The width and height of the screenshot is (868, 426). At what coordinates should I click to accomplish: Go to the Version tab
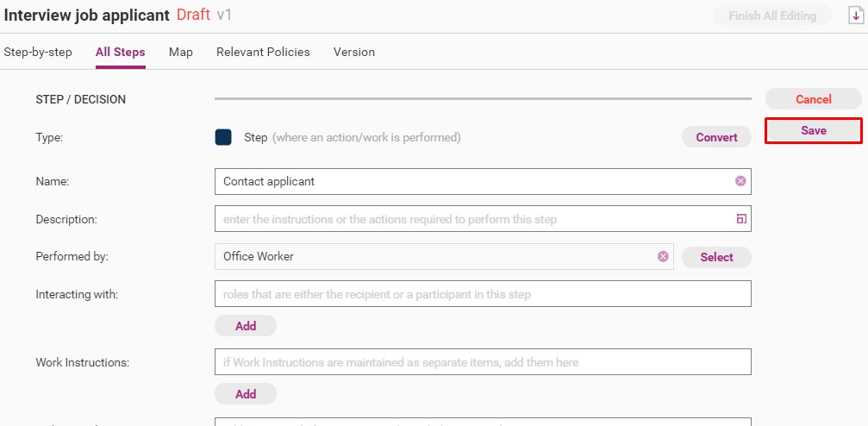click(x=354, y=52)
